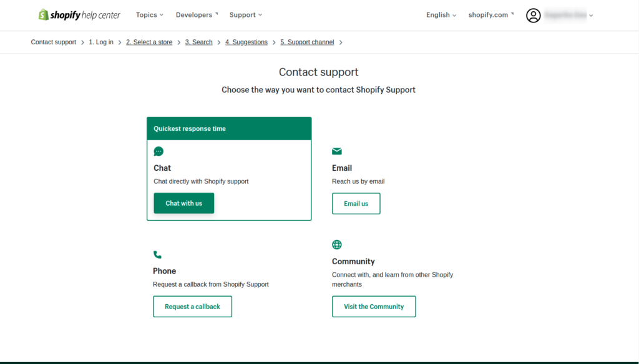Image resolution: width=639 pixels, height=364 pixels.
Task: Open the English language dropdown
Action: pos(441,14)
